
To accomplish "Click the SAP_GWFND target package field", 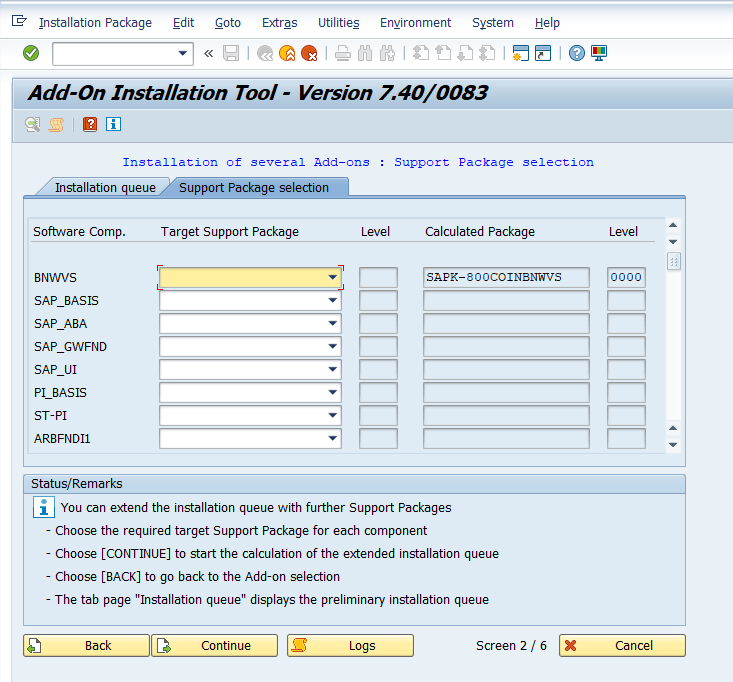I will coord(242,347).
